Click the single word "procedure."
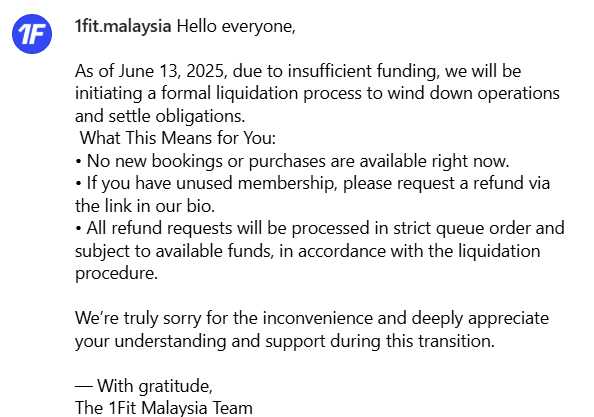This screenshot has height=417, width=594. click(x=116, y=273)
